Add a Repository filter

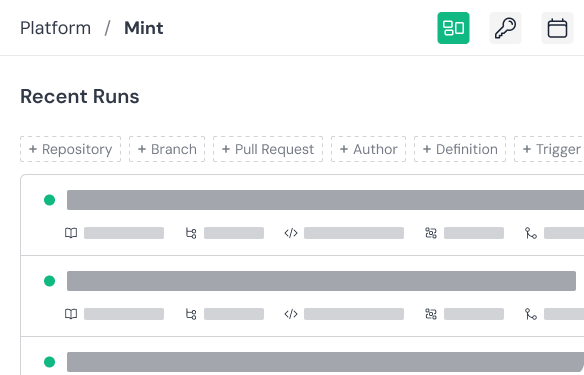(70, 149)
